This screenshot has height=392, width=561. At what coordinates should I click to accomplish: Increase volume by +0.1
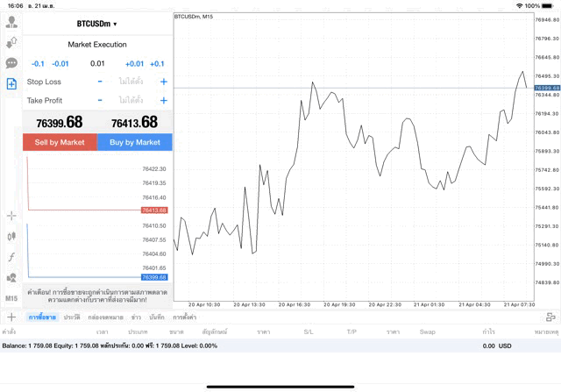coord(157,63)
